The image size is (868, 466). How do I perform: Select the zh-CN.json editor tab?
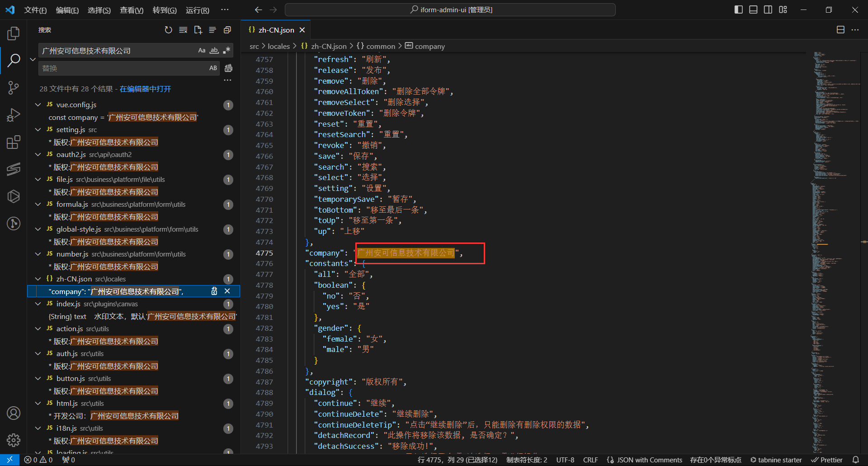pos(276,30)
